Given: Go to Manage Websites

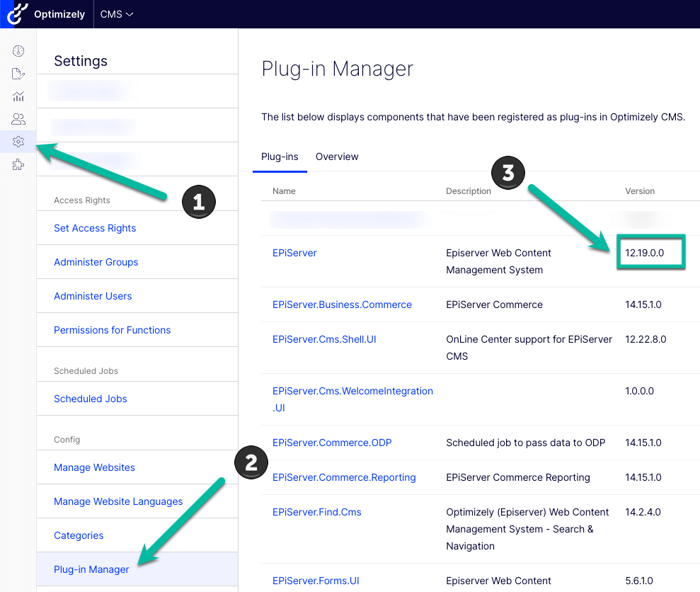Looking at the screenshot, I should (94, 467).
